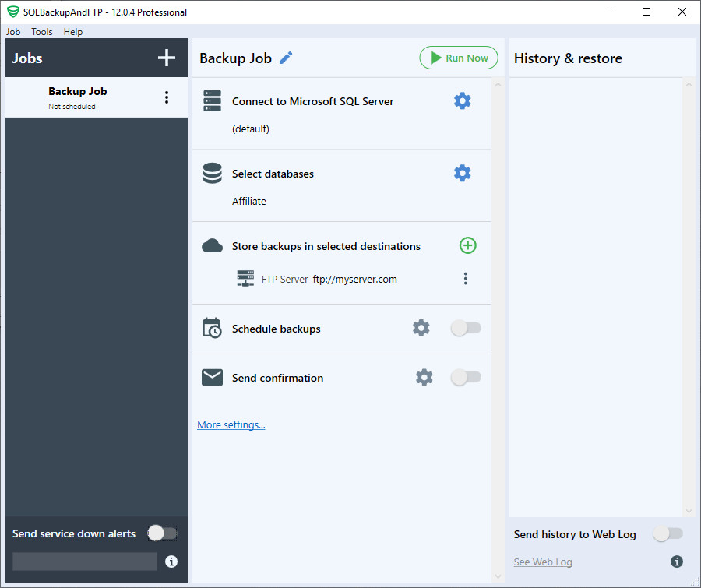Show info about Web Log
The image size is (701, 588).
coord(677,562)
